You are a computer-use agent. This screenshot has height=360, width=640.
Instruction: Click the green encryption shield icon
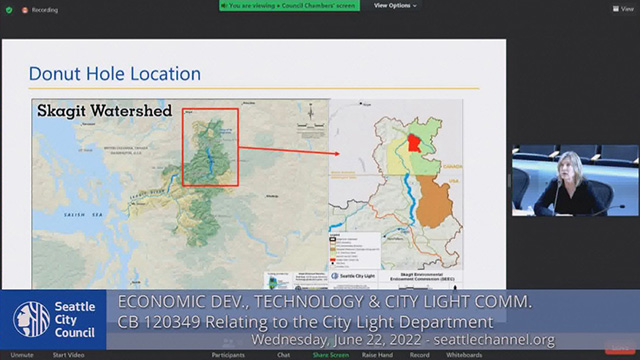coord(9,10)
